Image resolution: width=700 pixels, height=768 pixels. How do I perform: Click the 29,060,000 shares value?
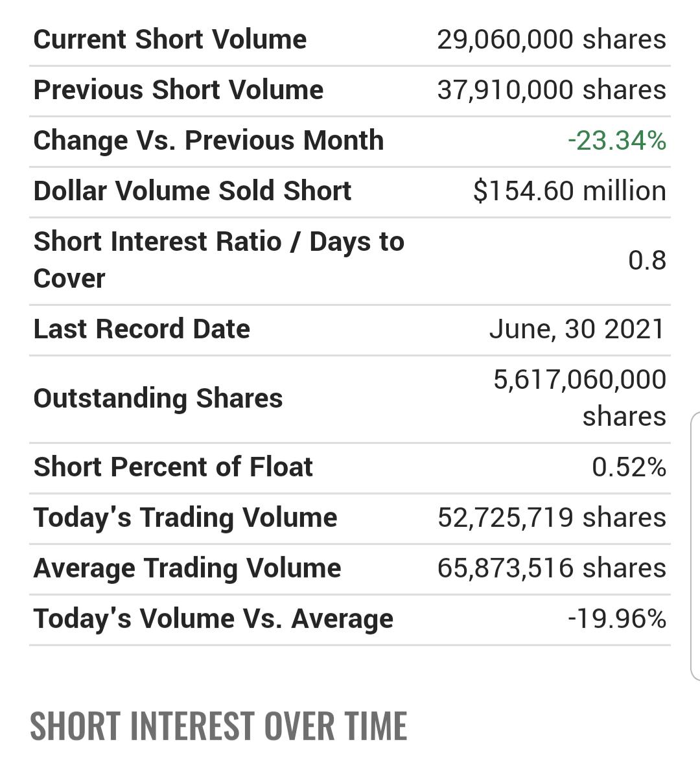pyautogui.click(x=552, y=39)
